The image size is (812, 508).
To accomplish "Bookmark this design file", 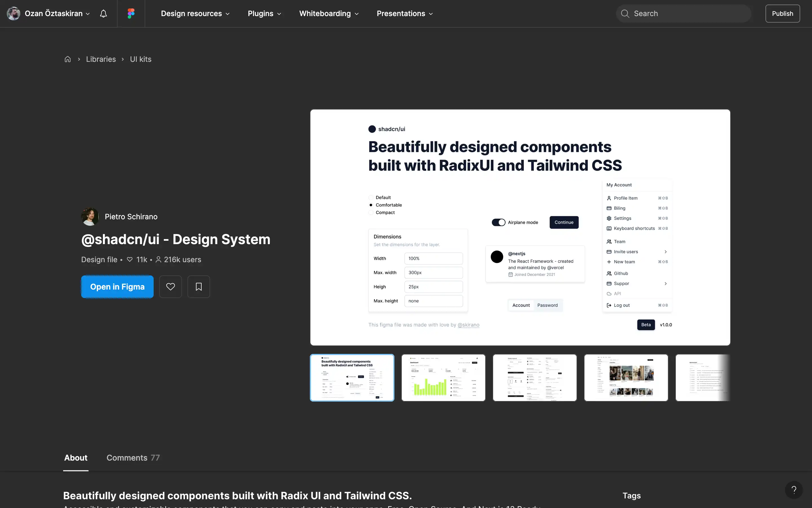I will [199, 286].
